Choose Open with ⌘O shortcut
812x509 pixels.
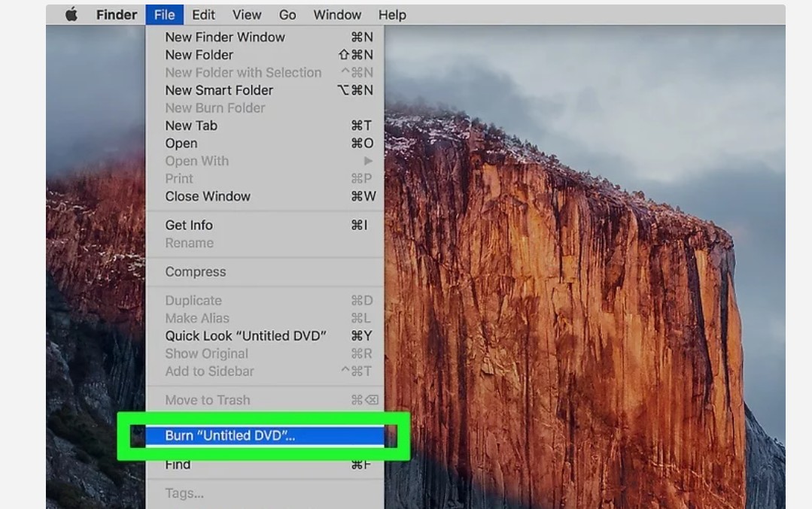click(x=265, y=144)
